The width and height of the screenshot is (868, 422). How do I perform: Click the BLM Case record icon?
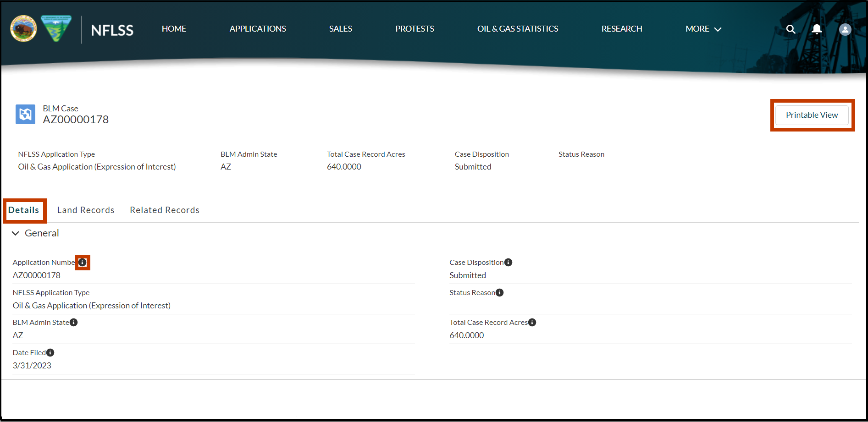click(x=25, y=114)
